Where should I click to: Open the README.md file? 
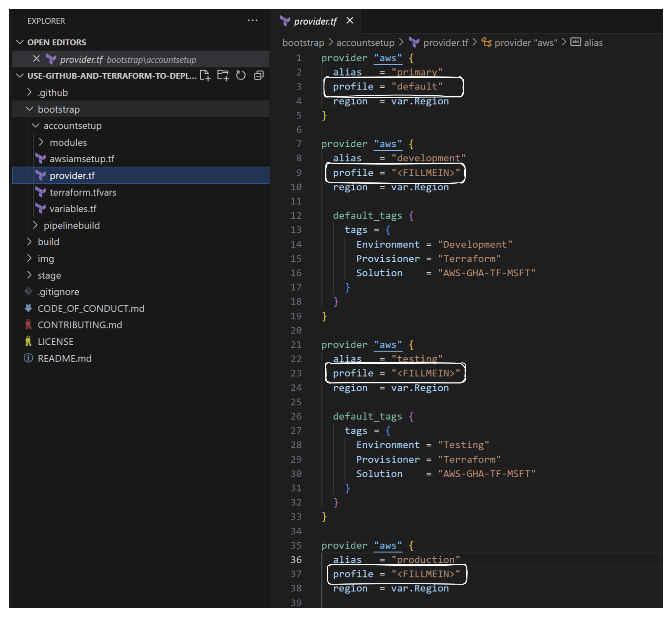65,358
